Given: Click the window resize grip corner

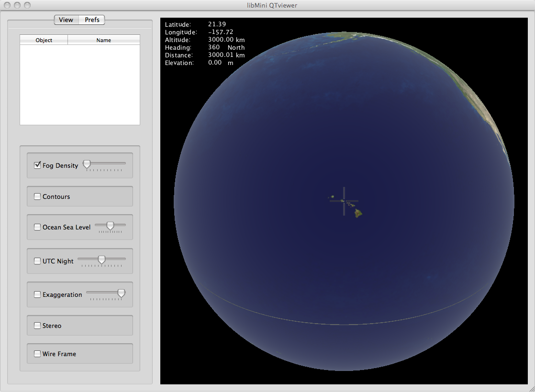Looking at the screenshot, I should pyautogui.click(x=532, y=389).
